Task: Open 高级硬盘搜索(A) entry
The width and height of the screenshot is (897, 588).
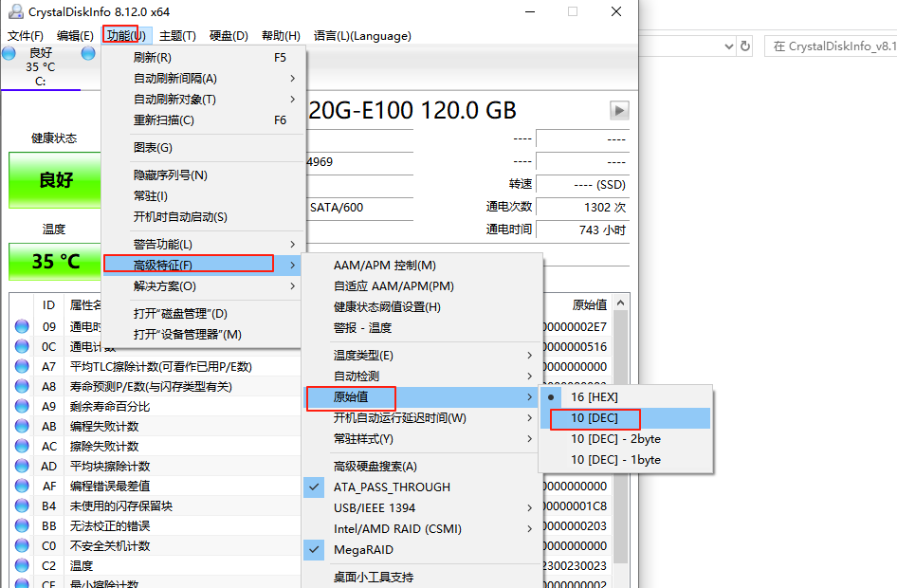Action: point(422,467)
